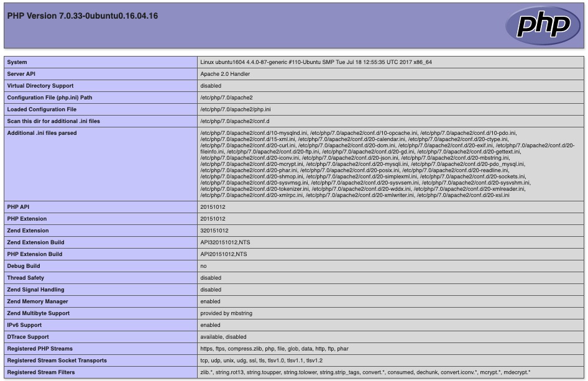The image size is (588, 381).
Task: Select the "https, ftps, compress.zlib" streams value
Action: tap(274, 349)
